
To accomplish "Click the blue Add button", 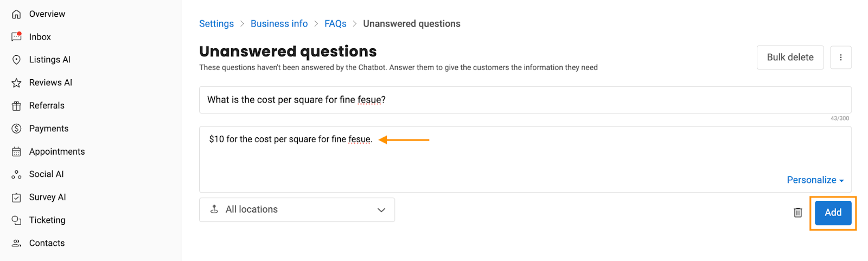I will point(833,213).
